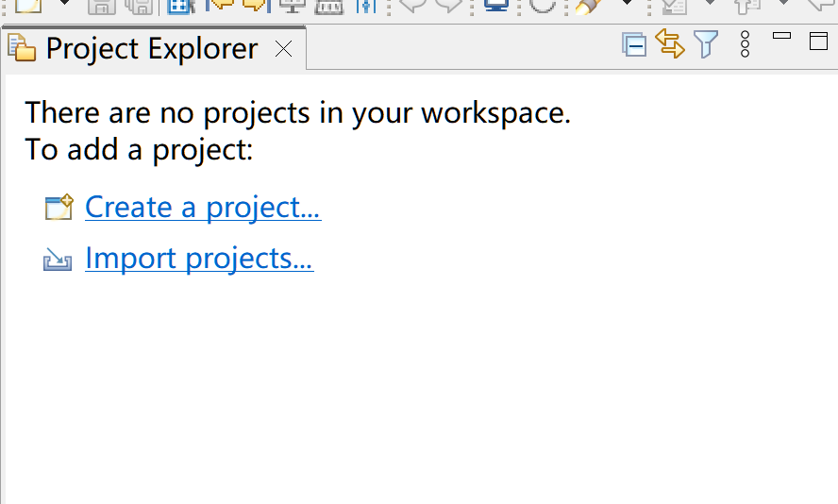This screenshot has width=838, height=504.
Task: Click the New file toolbar icon
Action: pos(28,5)
